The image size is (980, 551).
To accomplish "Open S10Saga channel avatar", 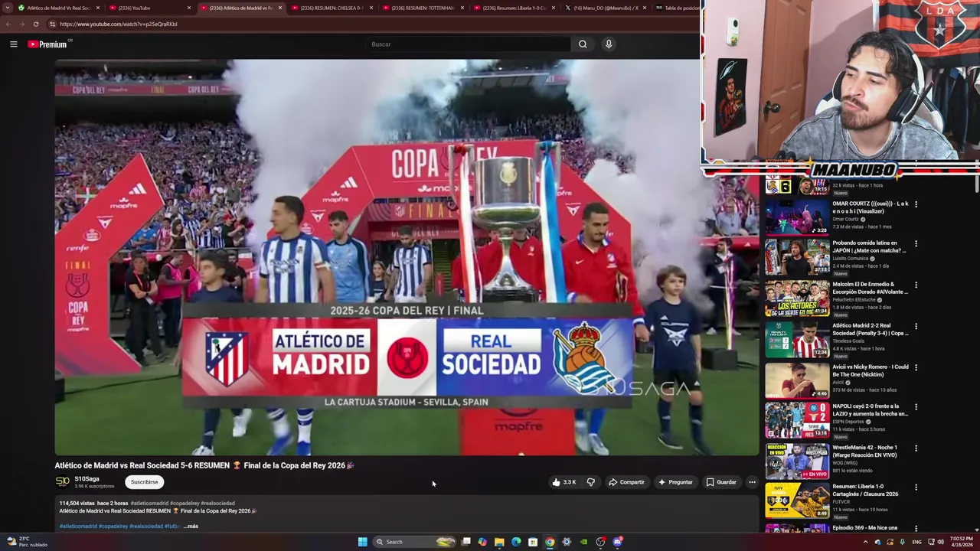I will 63,481.
